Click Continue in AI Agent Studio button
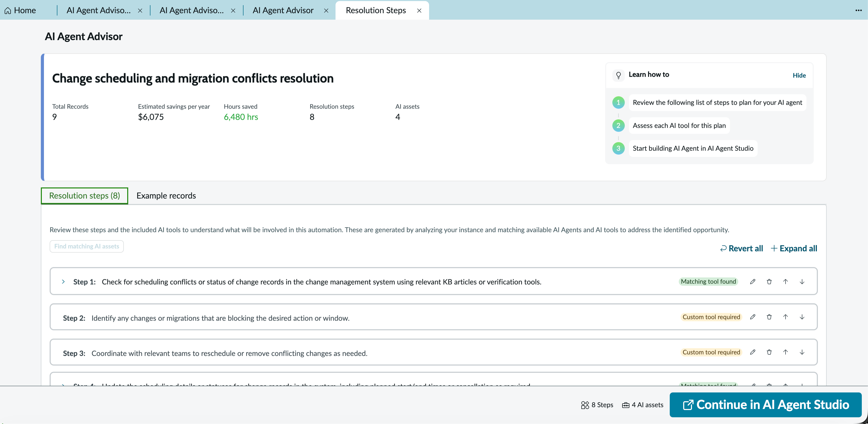Screen dimensions: 868x424 pyautogui.click(x=766, y=405)
